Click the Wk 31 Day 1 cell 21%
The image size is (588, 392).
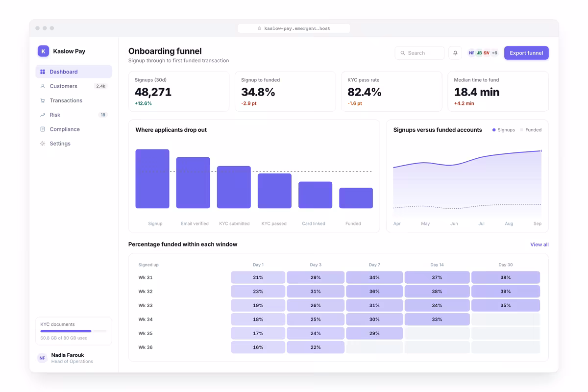point(258,277)
